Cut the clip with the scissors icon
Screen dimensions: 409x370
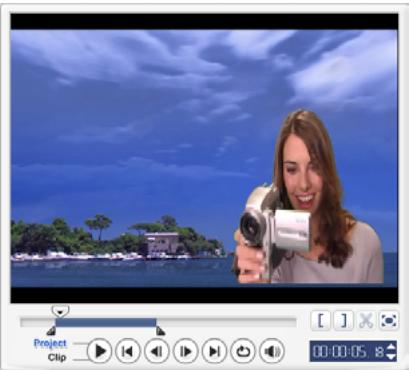point(366,320)
